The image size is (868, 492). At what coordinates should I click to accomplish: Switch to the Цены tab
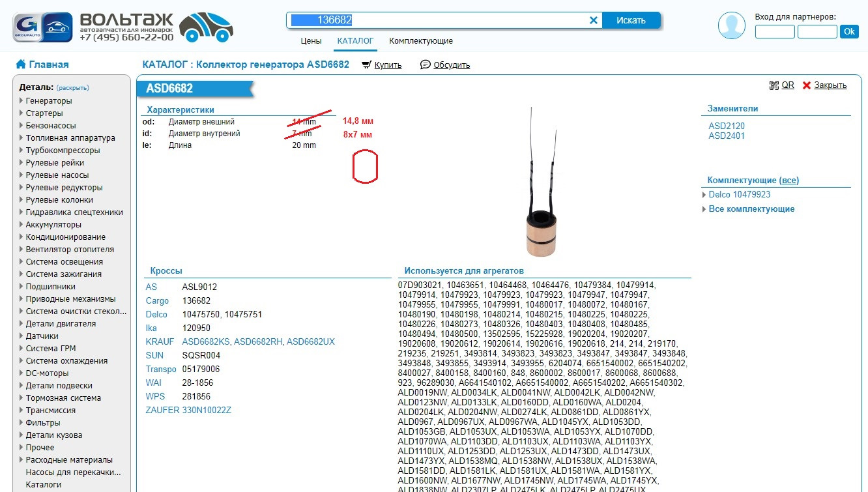click(x=311, y=40)
